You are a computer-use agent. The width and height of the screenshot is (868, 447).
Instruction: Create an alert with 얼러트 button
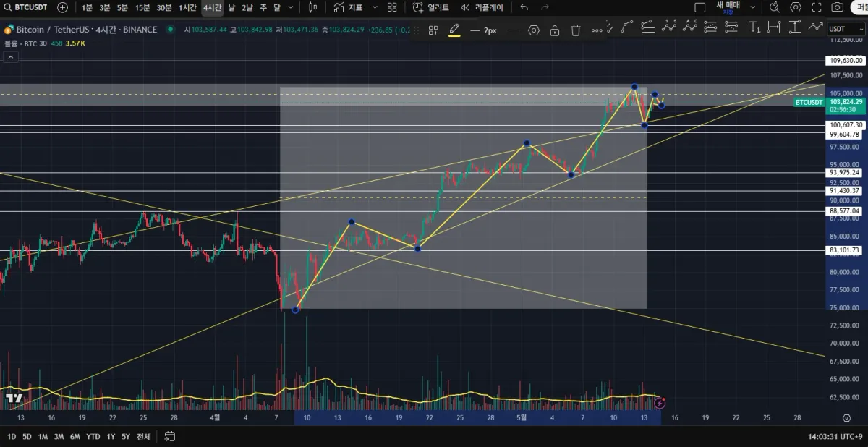(x=430, y=7)
